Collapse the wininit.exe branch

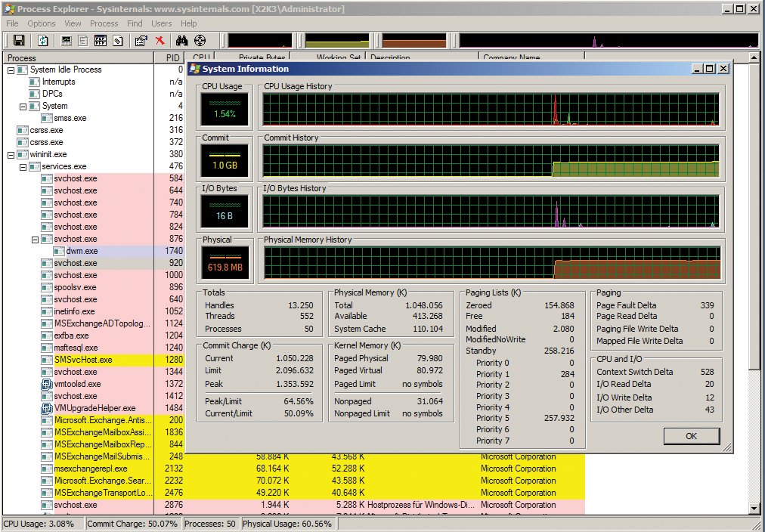[10, 154]
